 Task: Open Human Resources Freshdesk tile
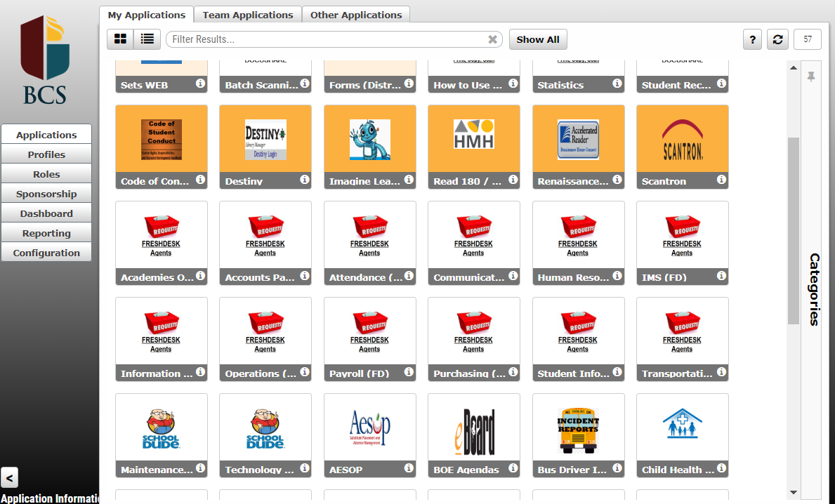point(579,243)
